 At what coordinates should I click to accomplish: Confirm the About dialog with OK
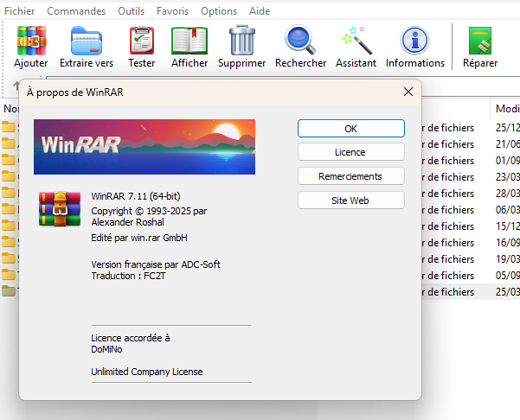[x=351, y=129]
